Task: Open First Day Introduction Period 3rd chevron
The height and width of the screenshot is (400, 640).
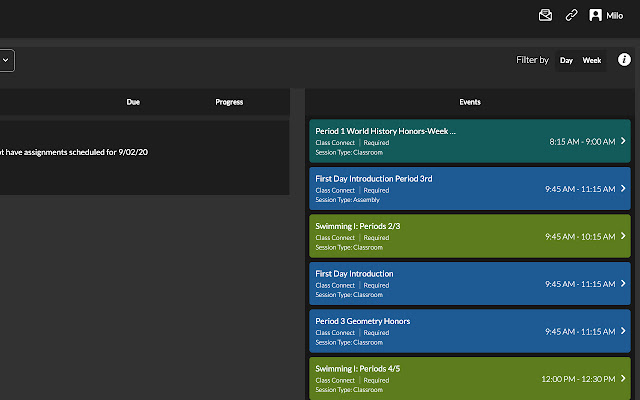Action: pyautogui.click(x=623, y=188)
